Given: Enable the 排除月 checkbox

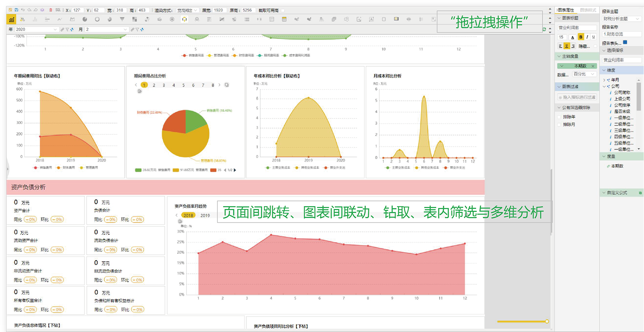Looking at the screenshot, I should (559, 124).
